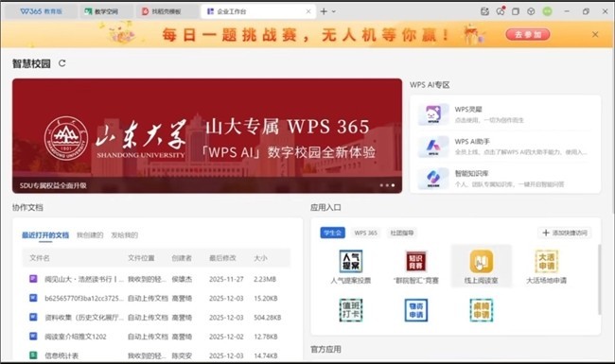Click SDU专属权益全面升级 caption

[x=53, y=185]
